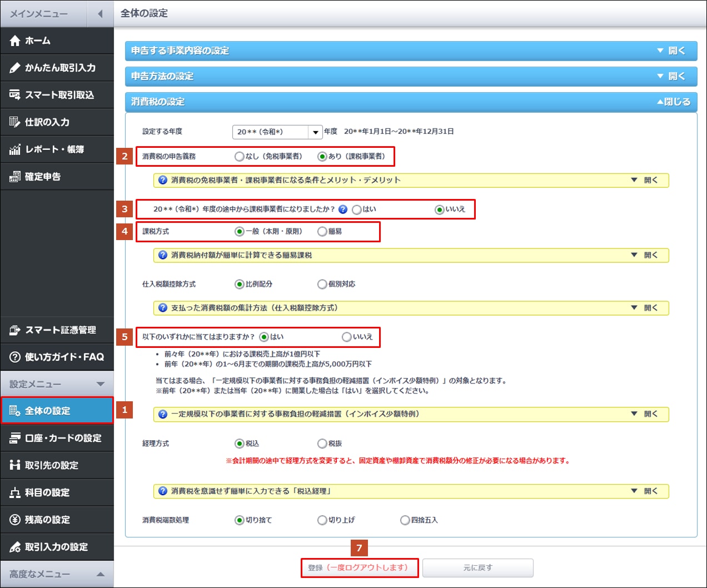Select あり（課税事業者） radio button

(x=322, y=157)
